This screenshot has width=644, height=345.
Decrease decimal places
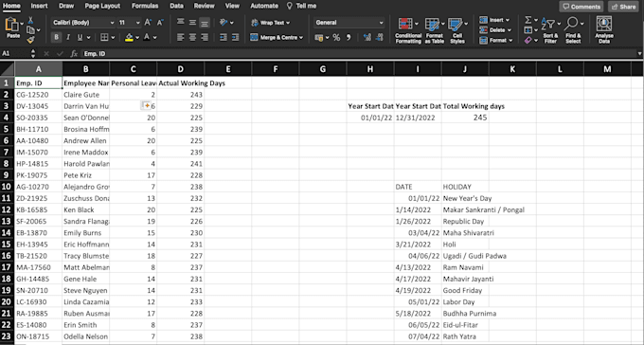pyautogui.click(x=380, y=37)
